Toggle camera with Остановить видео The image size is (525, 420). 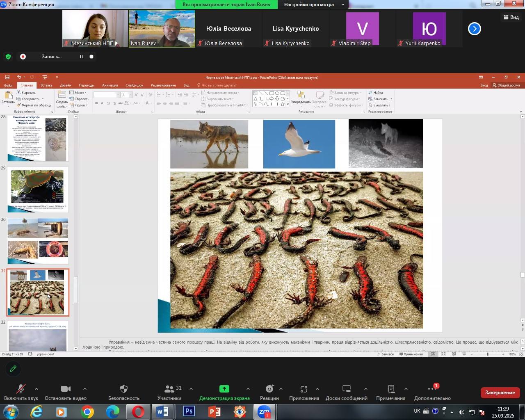coord(65,389)
